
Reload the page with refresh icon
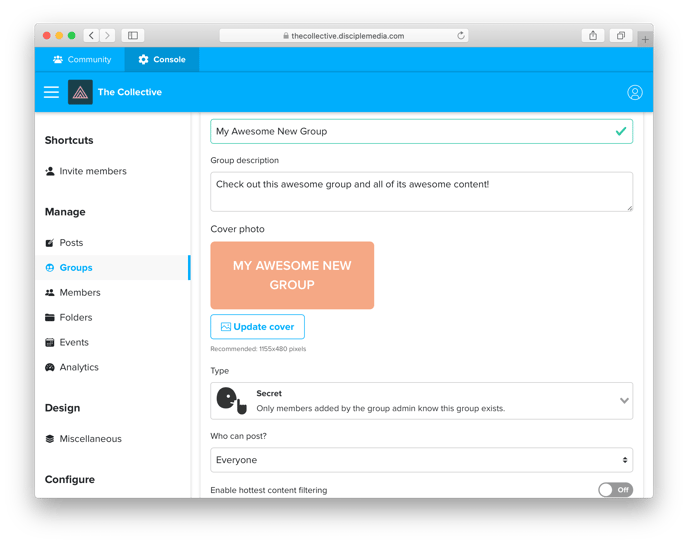click(x=461, y=36)
